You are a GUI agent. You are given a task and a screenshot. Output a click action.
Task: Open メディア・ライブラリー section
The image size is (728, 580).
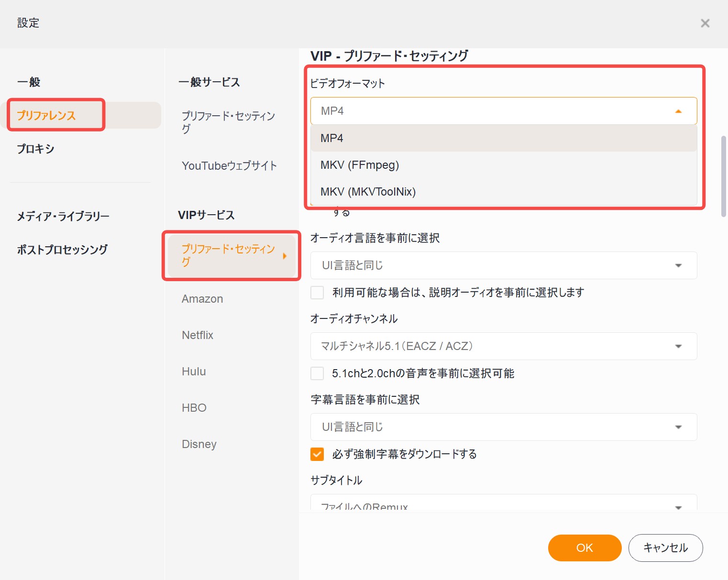pyautogui.click(x=64, y=216)
